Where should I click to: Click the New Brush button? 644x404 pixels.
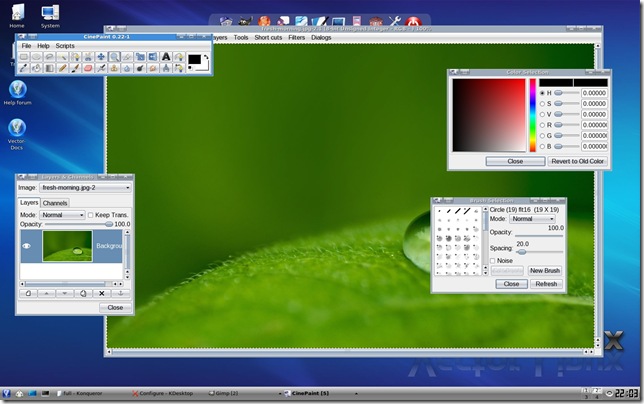(x=545, y=271)
